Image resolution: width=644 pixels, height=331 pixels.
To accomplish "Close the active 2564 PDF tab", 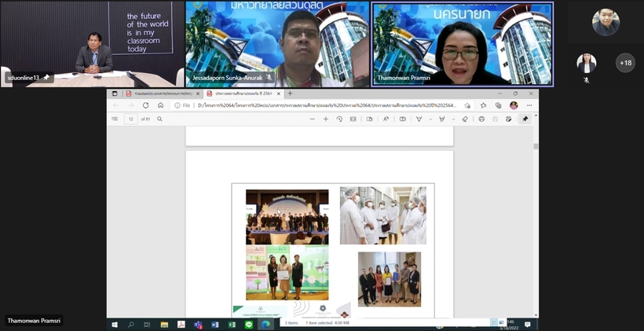I will [279, 94].
